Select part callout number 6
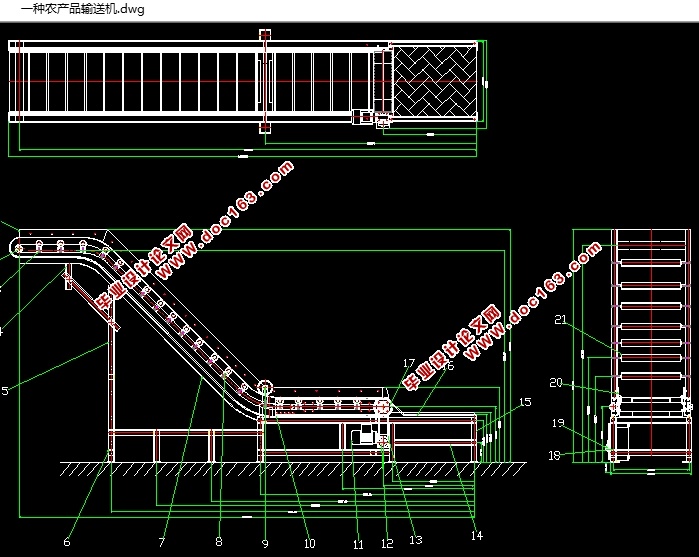This screenshot has height=557, width=699. point(67,542)
